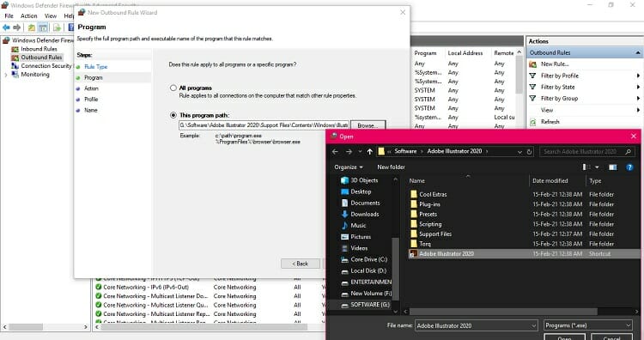Open Connection Security Rules node

click(46, 66)
